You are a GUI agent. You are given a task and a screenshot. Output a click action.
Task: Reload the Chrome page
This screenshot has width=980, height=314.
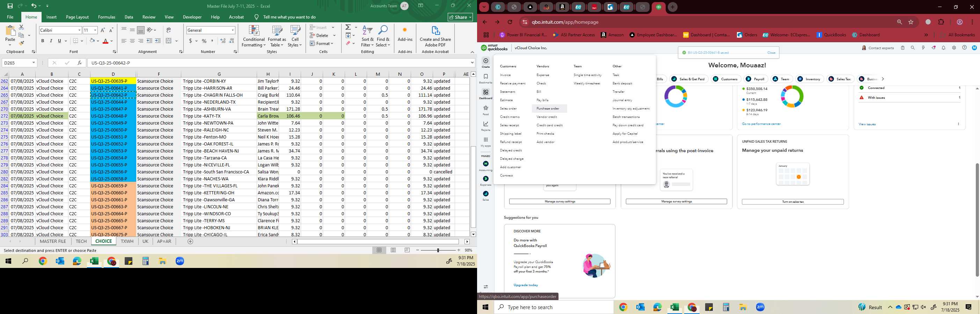[x=510, y=22]
